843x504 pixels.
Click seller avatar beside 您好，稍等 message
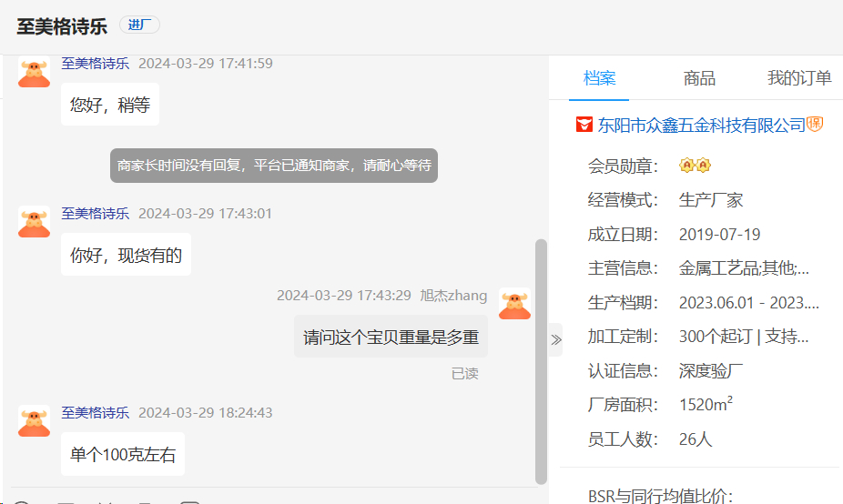tap(34, 72)
